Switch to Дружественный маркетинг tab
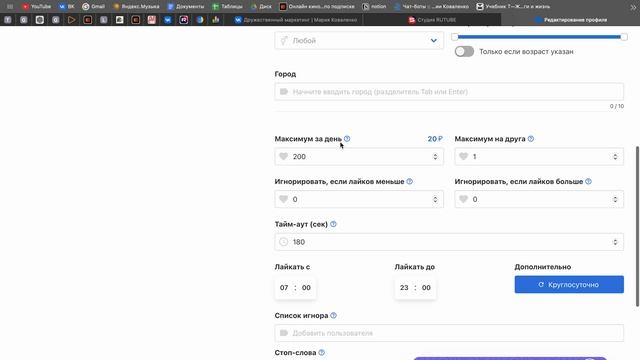The height and width of the screenshot is (360, 640). (296, 20)
